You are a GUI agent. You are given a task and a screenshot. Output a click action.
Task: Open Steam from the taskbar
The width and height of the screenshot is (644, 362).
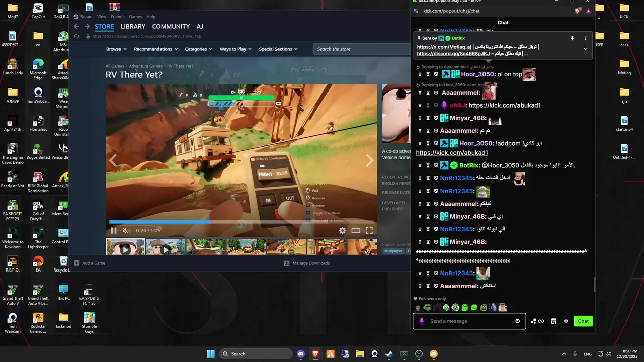(389, 354)
